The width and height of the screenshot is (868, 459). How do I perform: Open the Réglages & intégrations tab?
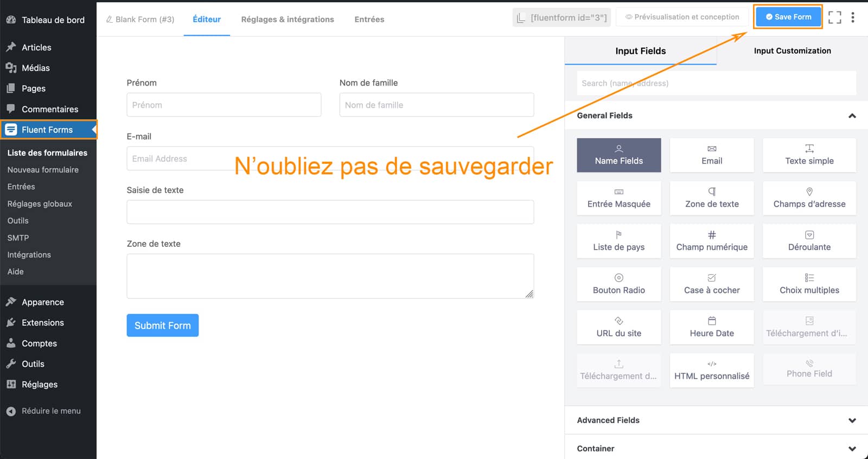(288, 20)
